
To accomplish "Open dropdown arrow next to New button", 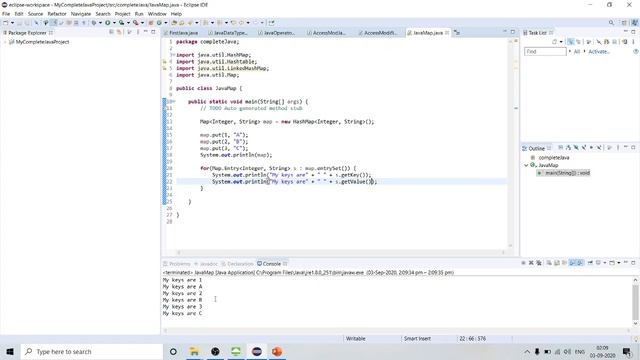I will 12,23.
